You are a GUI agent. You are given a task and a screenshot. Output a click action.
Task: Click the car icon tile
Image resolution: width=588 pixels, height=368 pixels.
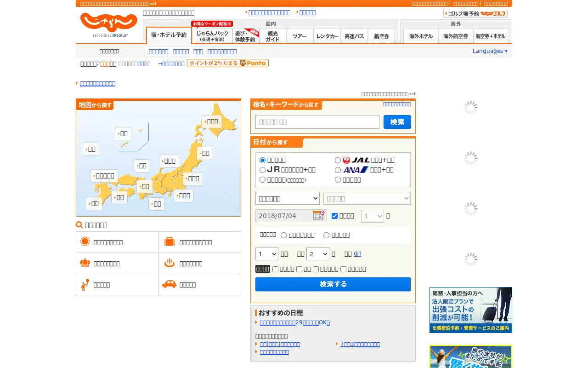pos(200,285)
